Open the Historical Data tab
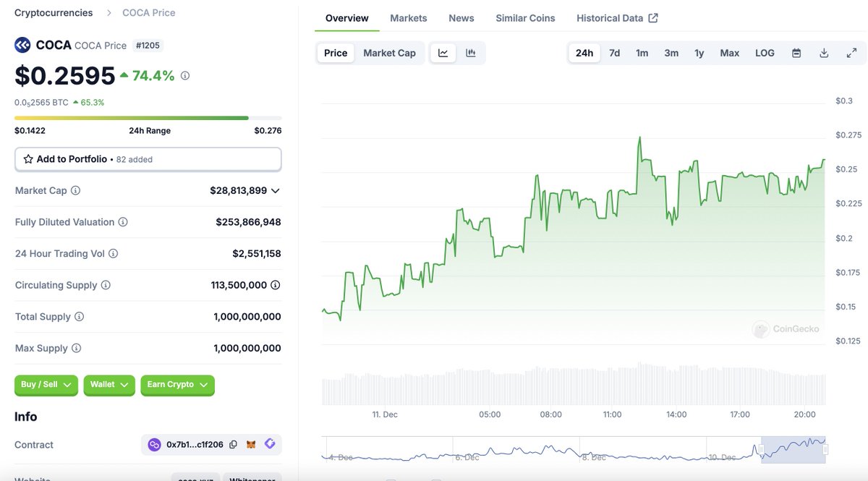 click(610, 17)
